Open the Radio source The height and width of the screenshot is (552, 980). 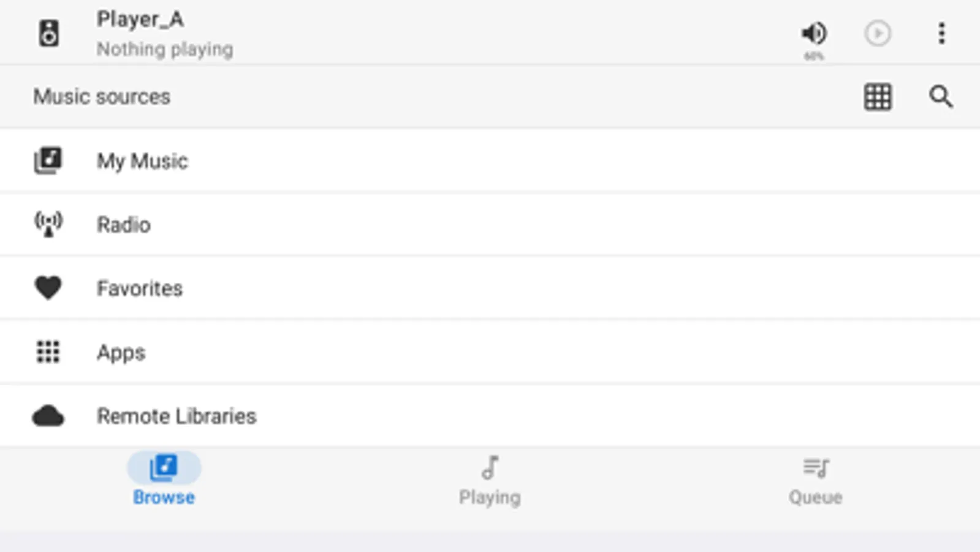point(124,225)
